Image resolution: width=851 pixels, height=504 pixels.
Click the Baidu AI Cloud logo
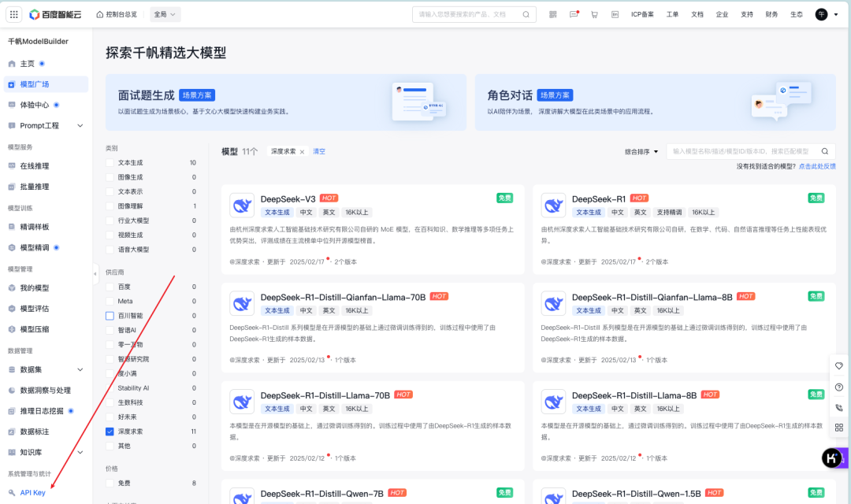click(55, 15)
